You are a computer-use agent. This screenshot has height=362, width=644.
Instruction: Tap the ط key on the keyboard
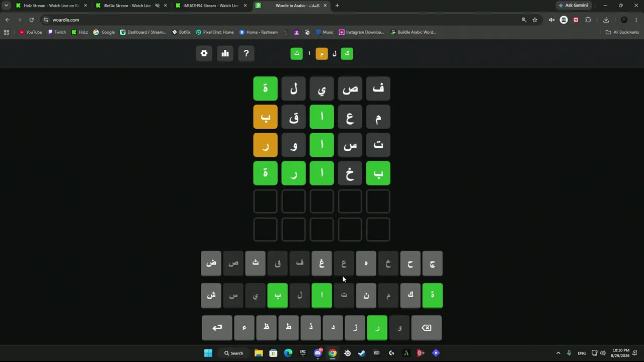[x=288, y=328]
